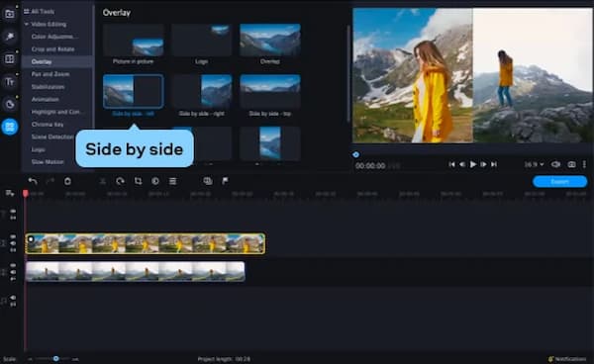Open the import files icon in sidebar
This screenshot has height=364, width=594.
point(10,15)
